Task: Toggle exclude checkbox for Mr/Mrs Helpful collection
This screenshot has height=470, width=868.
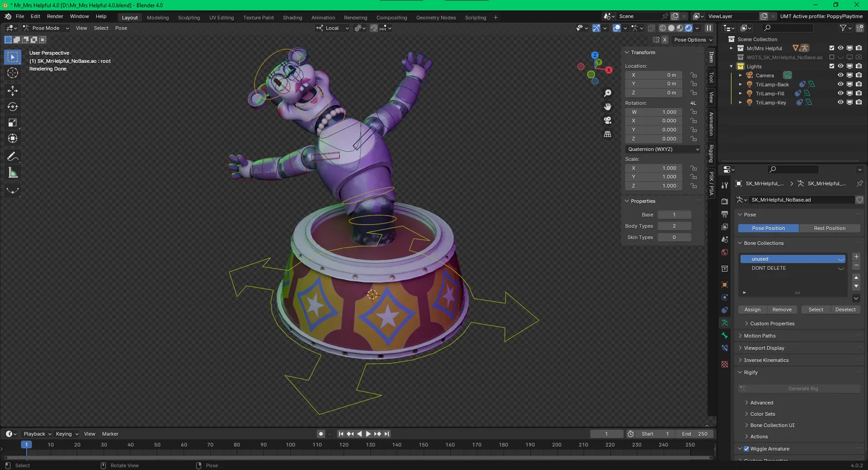Action: (x=832, y=48)
